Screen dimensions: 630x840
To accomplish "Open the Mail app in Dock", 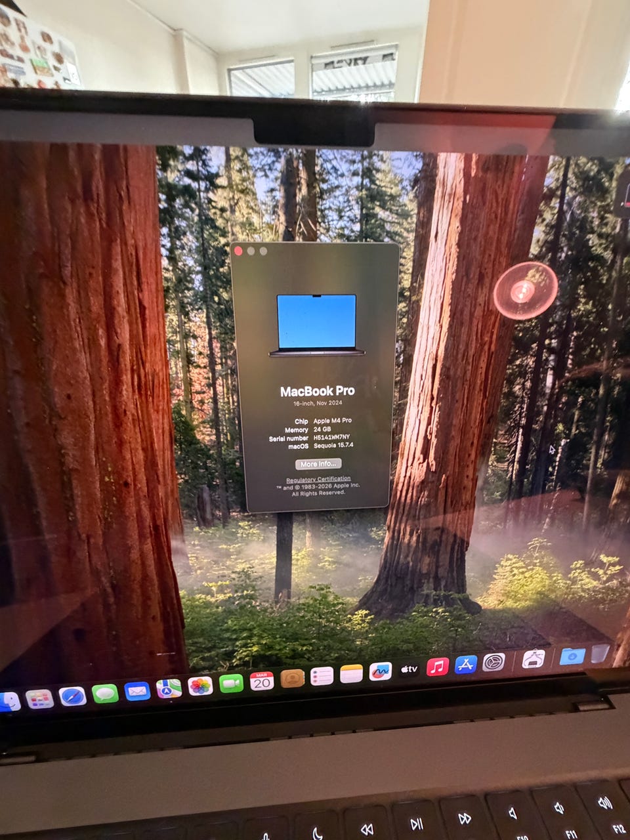I will (x=137, y=691).
